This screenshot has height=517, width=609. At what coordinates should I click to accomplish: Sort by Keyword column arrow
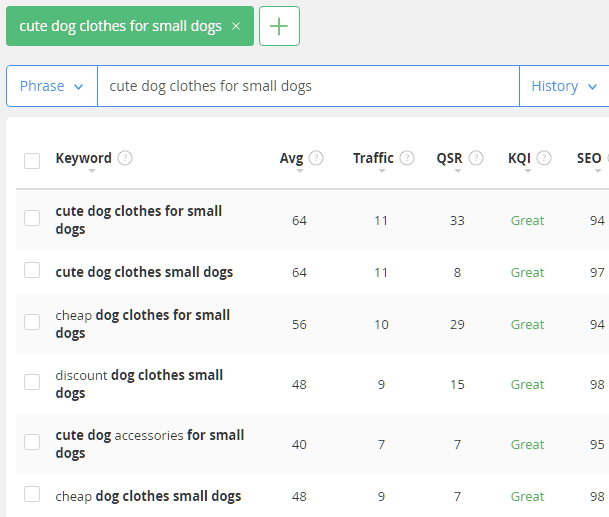tap(92, 171)
